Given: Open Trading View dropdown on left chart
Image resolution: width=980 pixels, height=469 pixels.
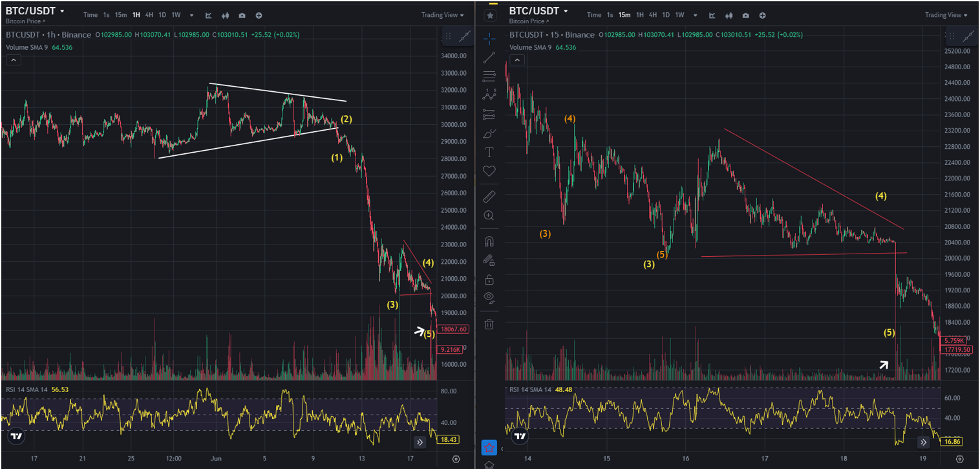Looking at the screenshot, I should tap(443, 15).
